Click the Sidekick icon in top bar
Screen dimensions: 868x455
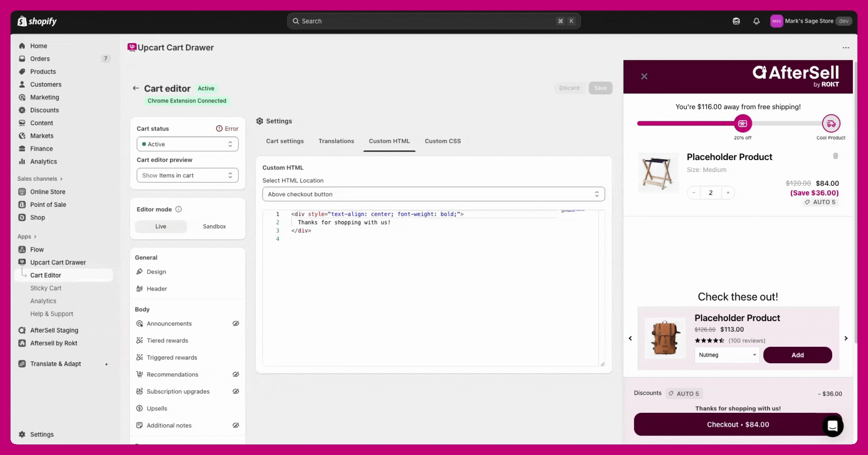click(736, 21)
